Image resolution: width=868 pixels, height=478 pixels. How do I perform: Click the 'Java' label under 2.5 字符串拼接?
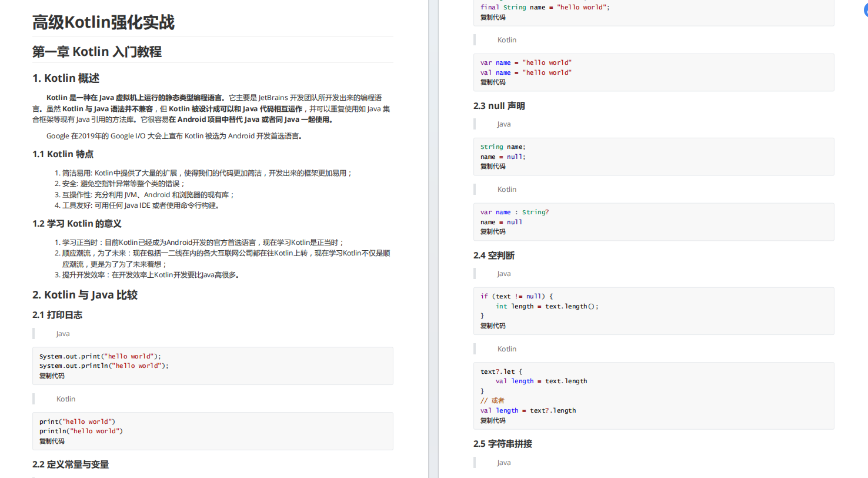[x=504, y=463]
